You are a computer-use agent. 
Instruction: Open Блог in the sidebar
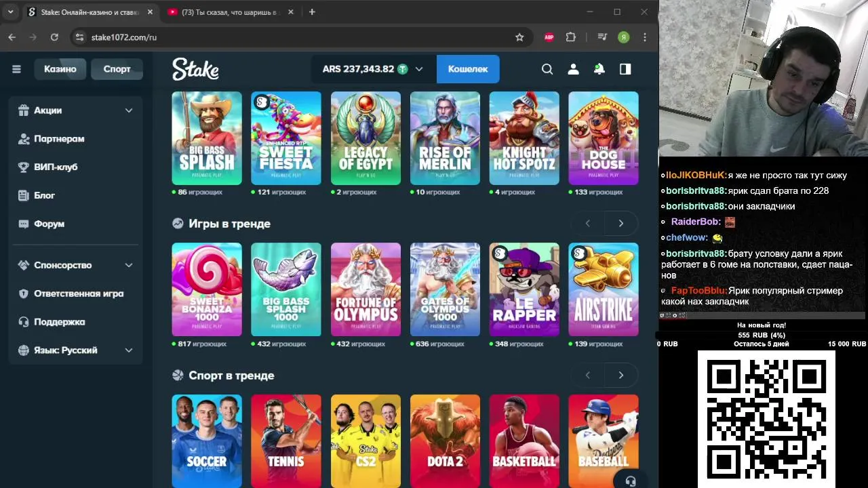pos(76,195)
